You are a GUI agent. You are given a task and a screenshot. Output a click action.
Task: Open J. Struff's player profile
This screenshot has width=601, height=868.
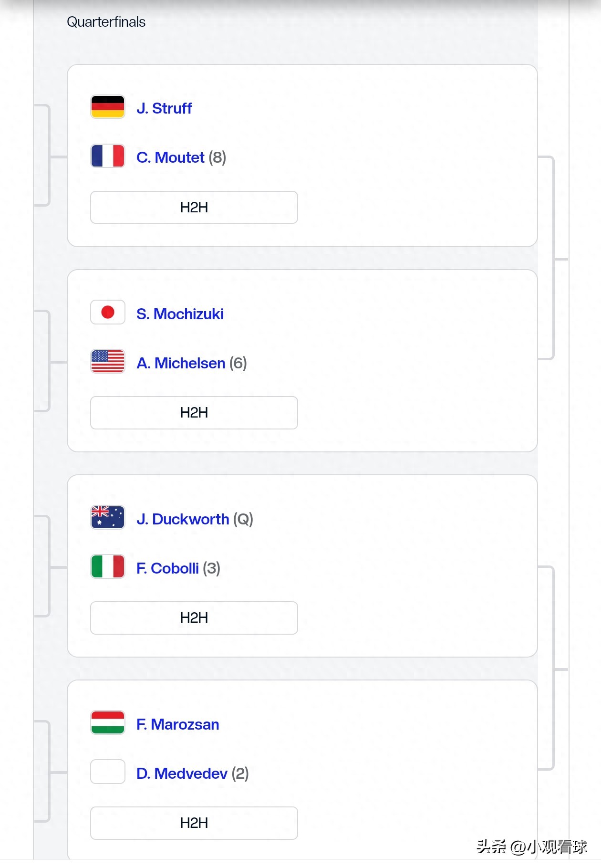(x=164, y=108)
